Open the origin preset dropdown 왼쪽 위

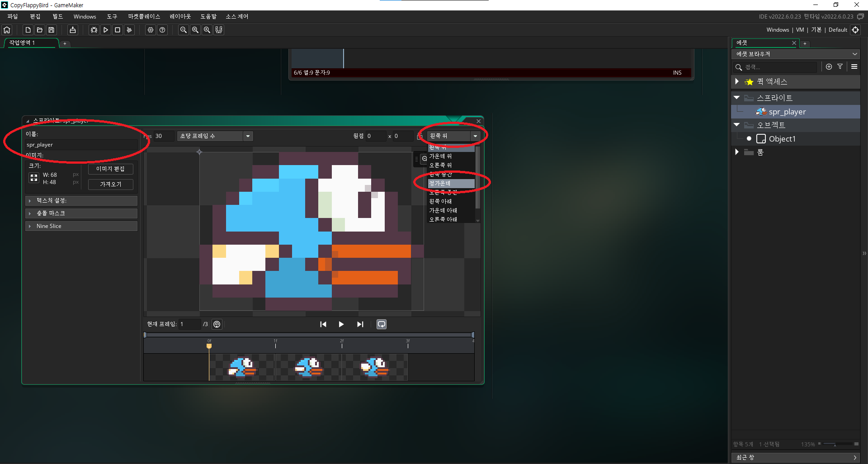[x=454, y=136]
